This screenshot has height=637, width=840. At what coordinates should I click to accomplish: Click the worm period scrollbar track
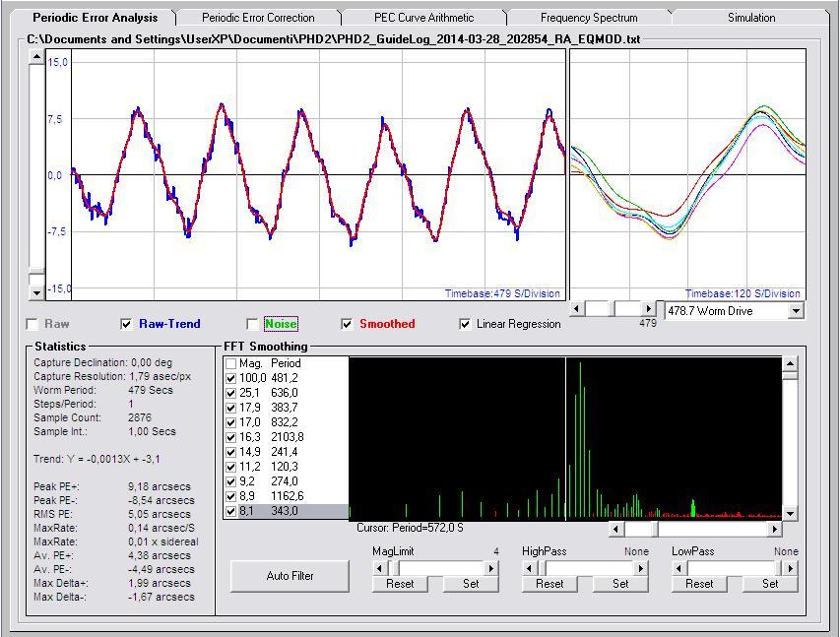click(x=599, y=308)
